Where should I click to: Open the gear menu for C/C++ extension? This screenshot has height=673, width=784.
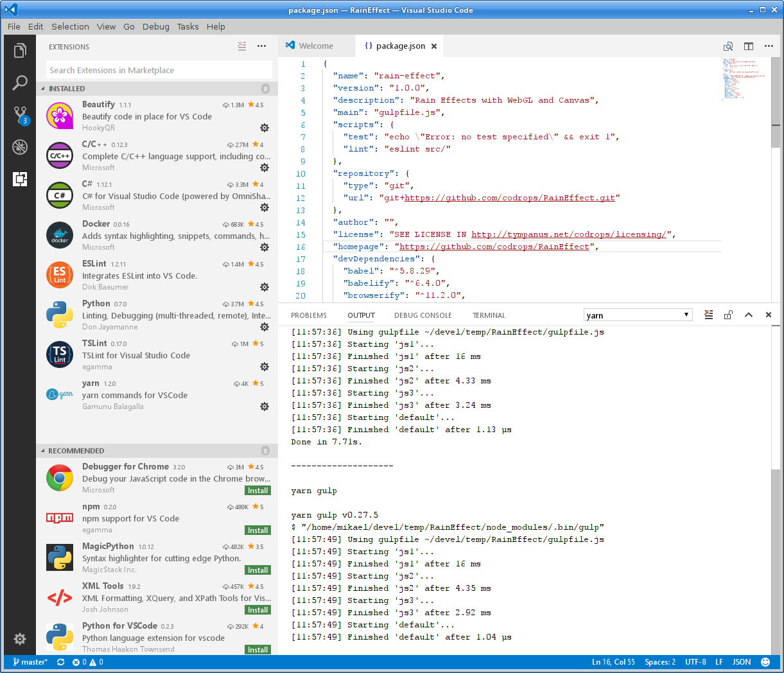264,168
